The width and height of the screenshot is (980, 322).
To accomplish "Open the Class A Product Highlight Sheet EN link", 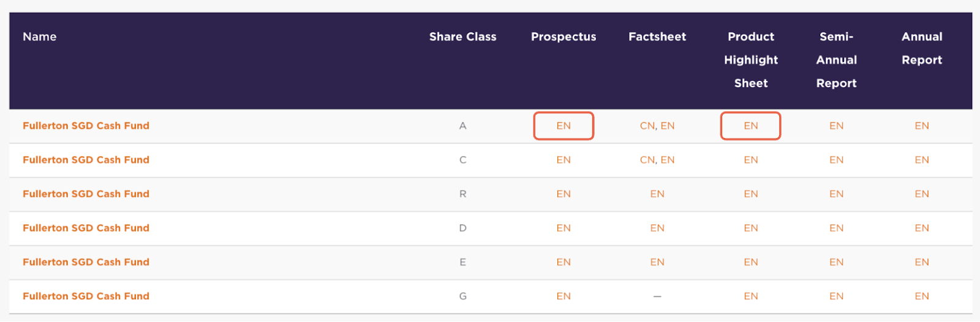I will click(x=751, y=126).
